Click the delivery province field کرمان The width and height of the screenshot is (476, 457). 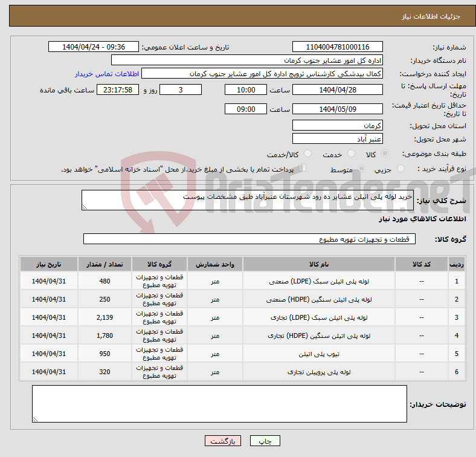[x=337, y=125]
